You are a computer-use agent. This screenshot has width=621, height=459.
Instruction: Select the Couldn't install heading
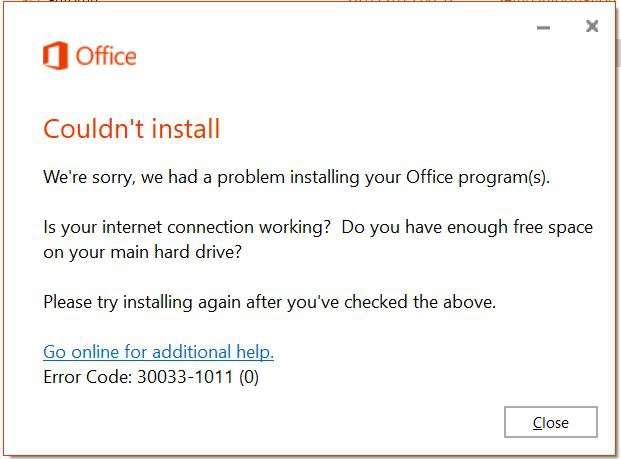131,129
